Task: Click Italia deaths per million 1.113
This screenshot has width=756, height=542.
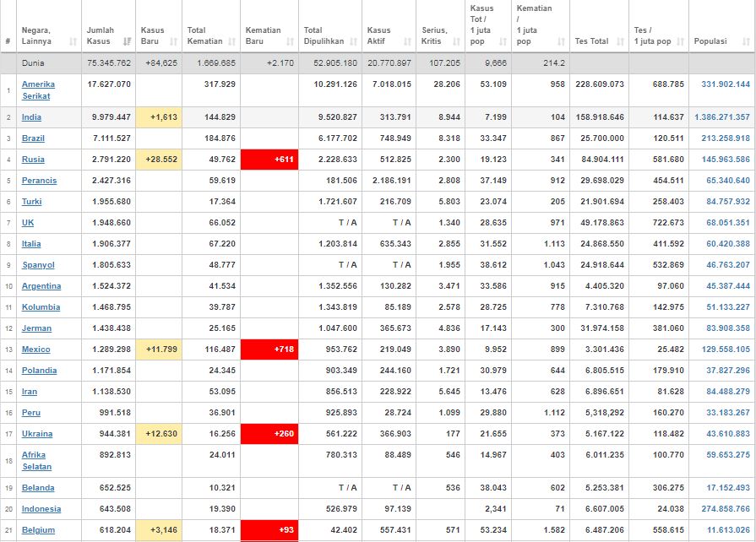Action: click(554, 244)
